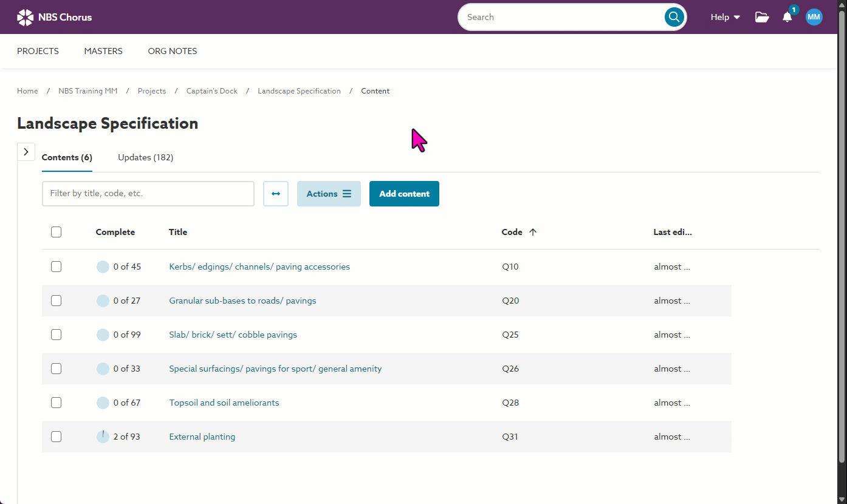
Task: Go to ORG NOTES menu
Action: point(173,51)
